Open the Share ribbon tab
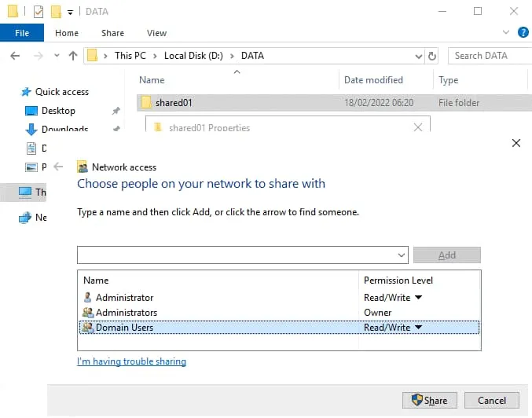 [x=112, y=33]
